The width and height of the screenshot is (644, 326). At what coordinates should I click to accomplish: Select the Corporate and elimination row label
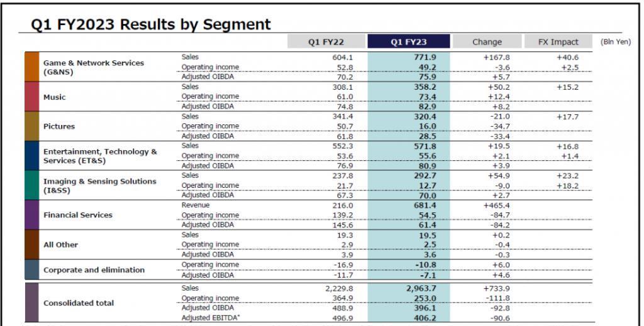(94, 270)
